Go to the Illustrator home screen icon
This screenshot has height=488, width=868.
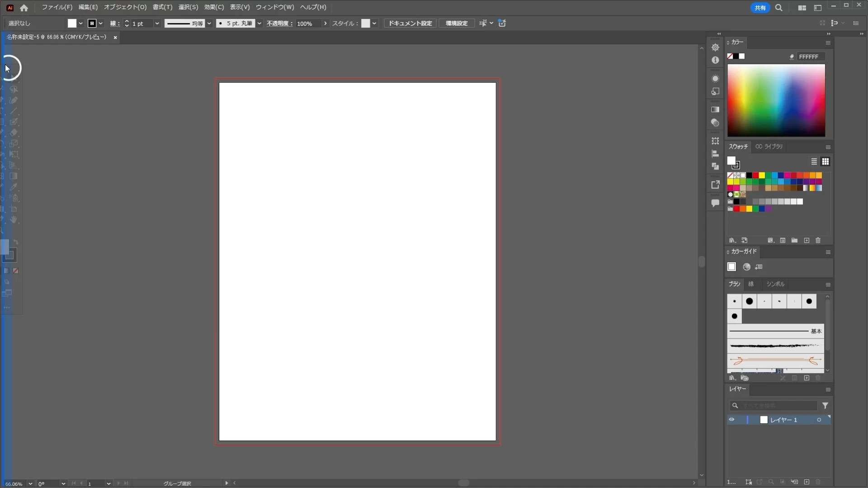pos(24,8)
